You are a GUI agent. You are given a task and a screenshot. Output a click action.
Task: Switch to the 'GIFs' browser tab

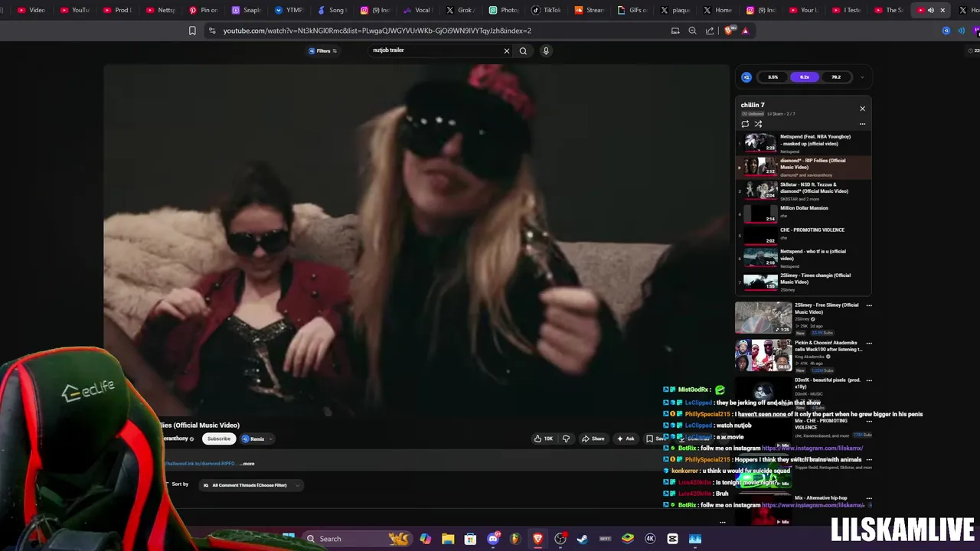(x=632, y=10)
